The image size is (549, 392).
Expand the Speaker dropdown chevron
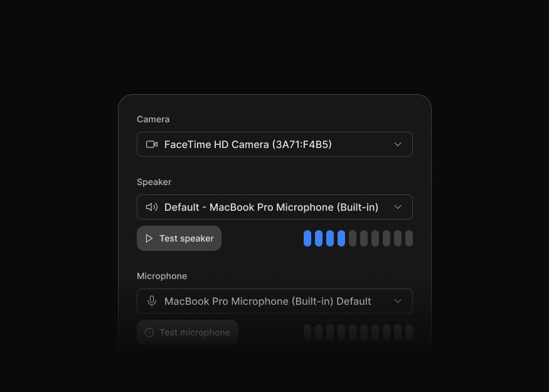(x=398, y=207)
